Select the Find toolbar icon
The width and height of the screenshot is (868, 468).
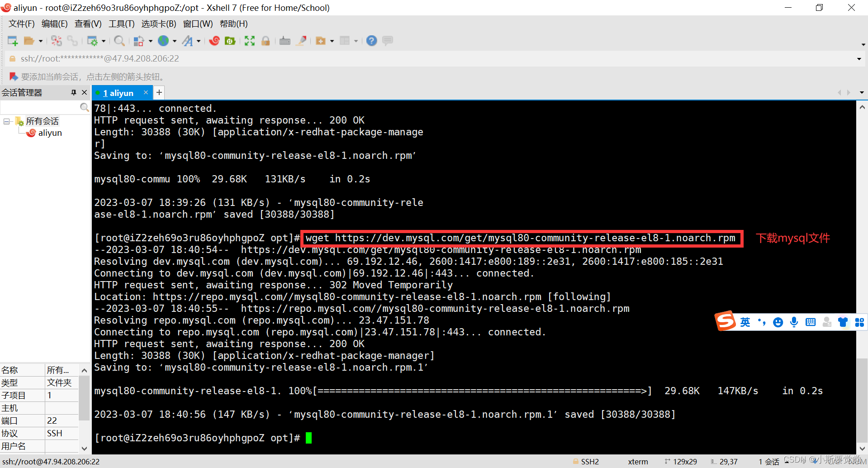click(119, 40)
